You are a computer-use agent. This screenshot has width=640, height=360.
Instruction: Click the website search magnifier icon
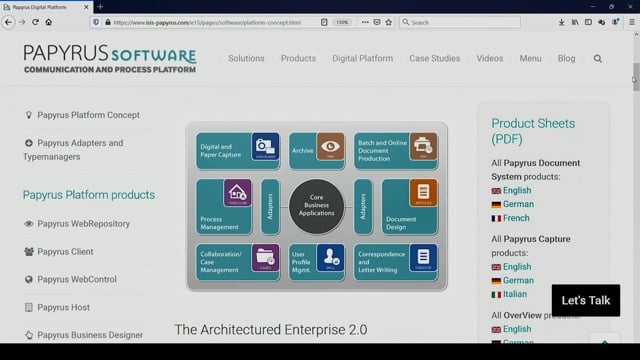coord(598,59)
